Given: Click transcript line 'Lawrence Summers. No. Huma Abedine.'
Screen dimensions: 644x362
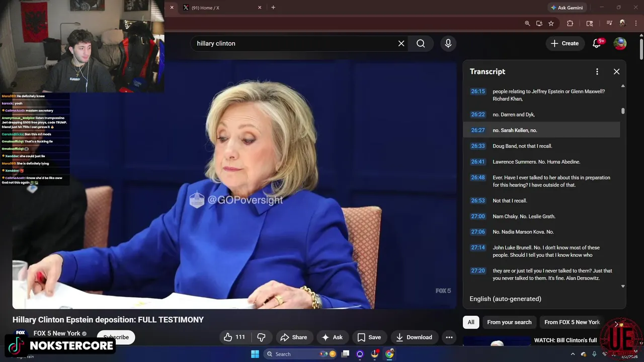Looking at the screenshot, I should point(536,162).
